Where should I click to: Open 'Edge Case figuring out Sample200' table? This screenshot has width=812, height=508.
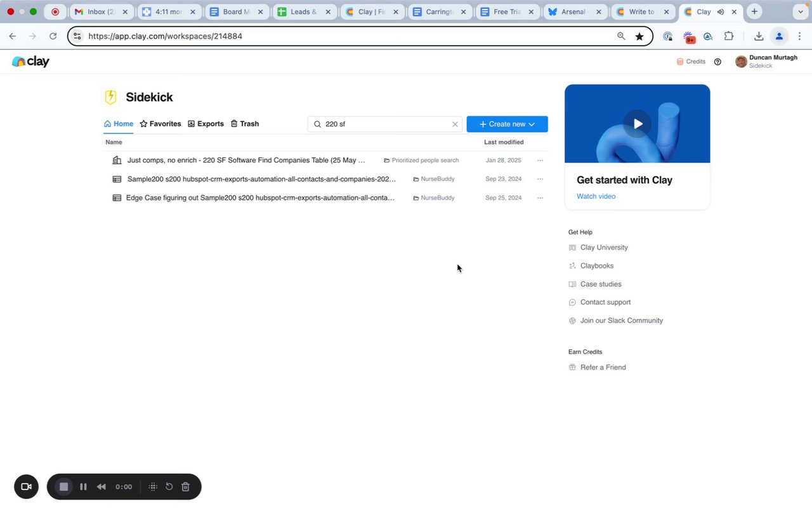[x=260, y=198]
